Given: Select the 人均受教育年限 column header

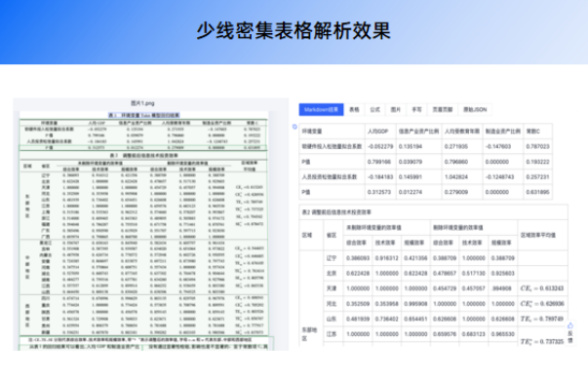Looking at the screenshot, I should 462,132.
